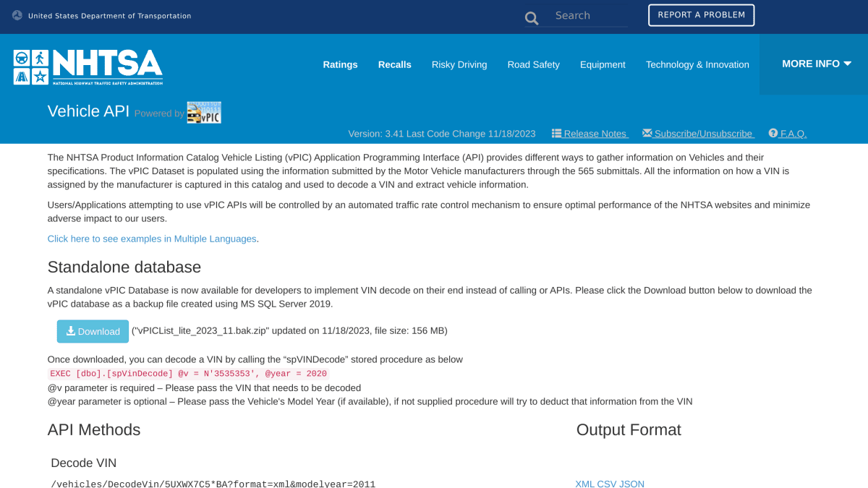Open the Equipment menu
The image size is (868, 488).
603,64
